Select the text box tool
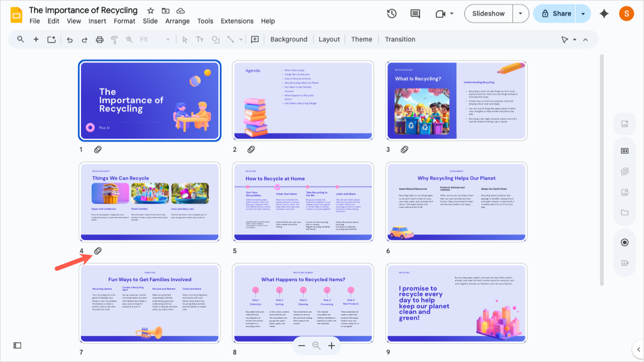The width and height of the screenshot is (644, 362). coord(200,39)
